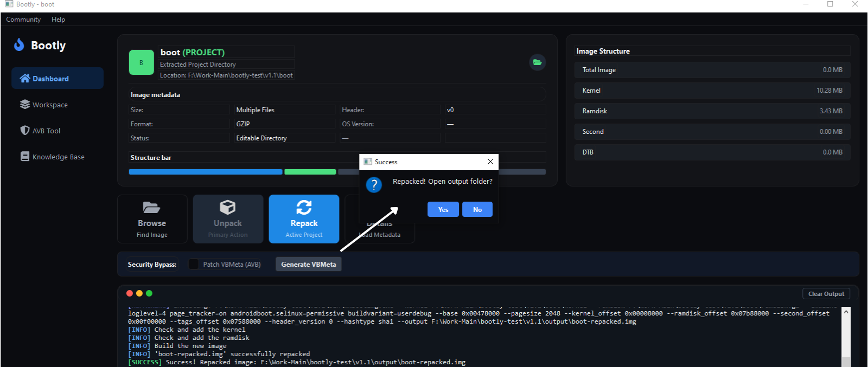The width and height of the screenshot is (868, 367).
Task: Open the Community menu
Action: click(23, 20)
